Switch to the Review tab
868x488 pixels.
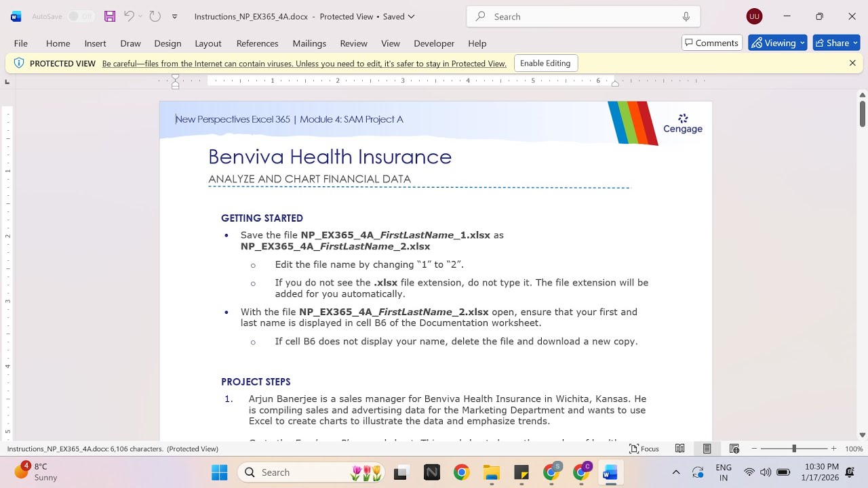[353, 43]
